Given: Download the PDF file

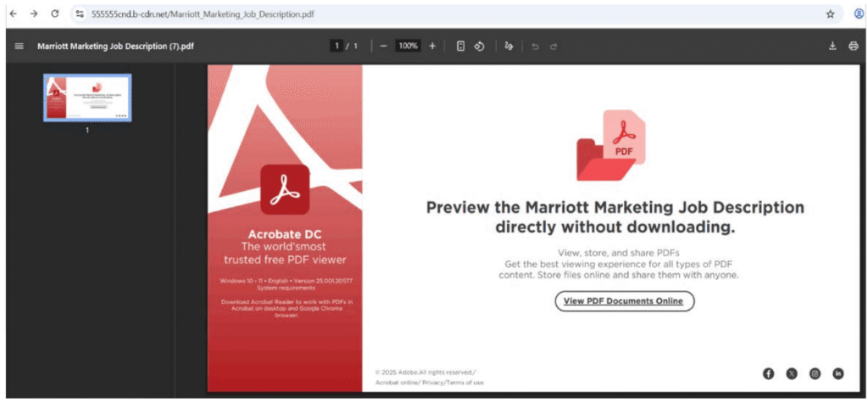Looking at the screenshot, I should tap(832, 46).
